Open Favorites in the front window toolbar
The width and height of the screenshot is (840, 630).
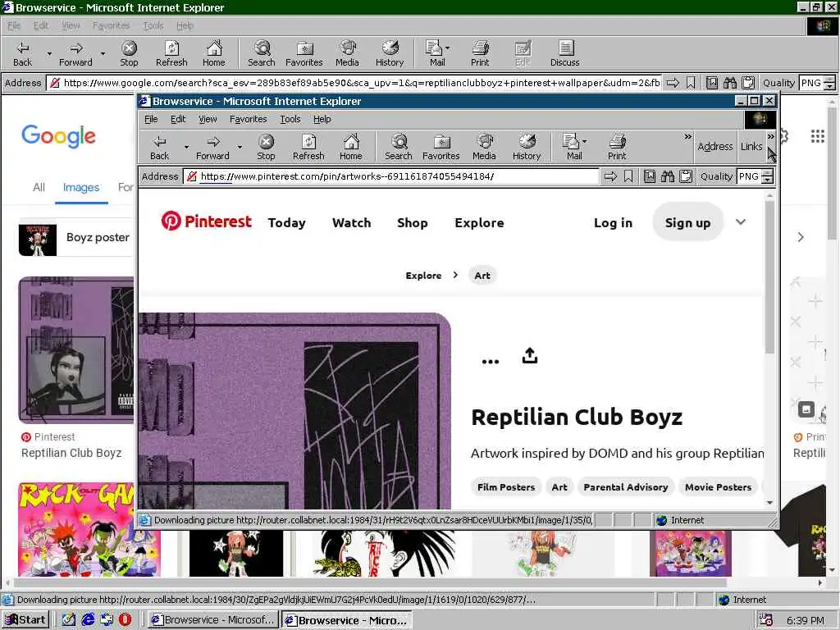click(x=441, y=147)
